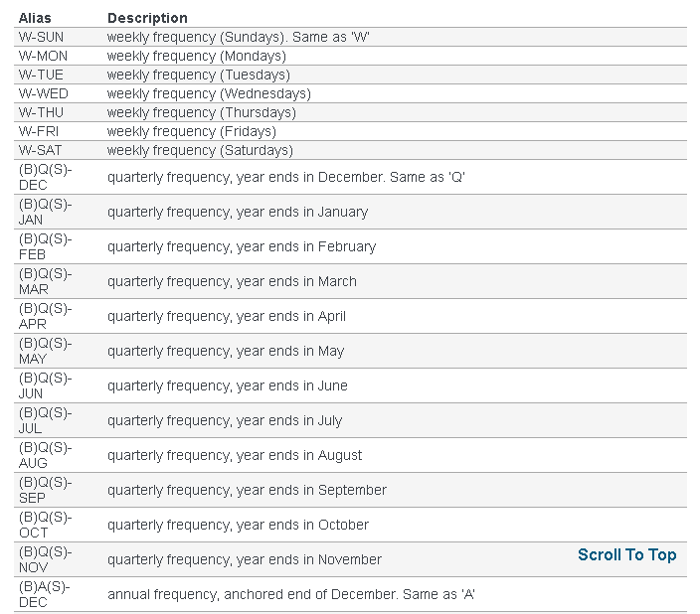This screenshot has height=614, width=700.
Task: Click the weekly frequency (Tuesdays) description
Action: click(199, 75)
